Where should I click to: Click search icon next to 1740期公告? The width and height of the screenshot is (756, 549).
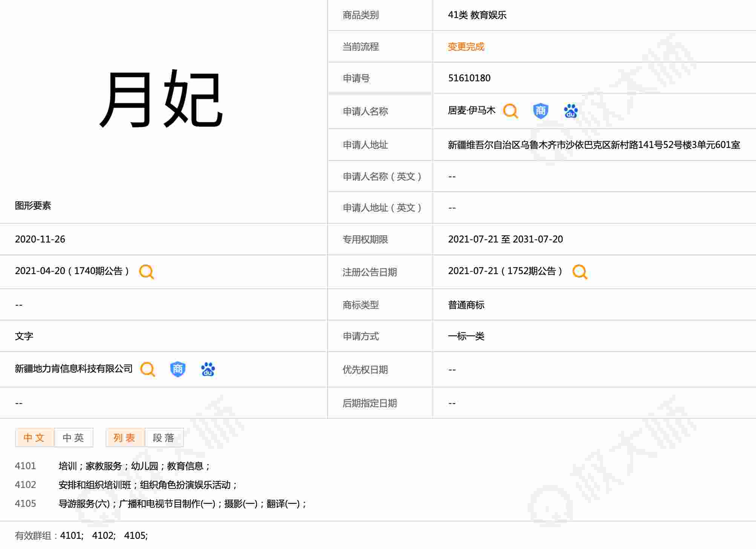point(146,271)
